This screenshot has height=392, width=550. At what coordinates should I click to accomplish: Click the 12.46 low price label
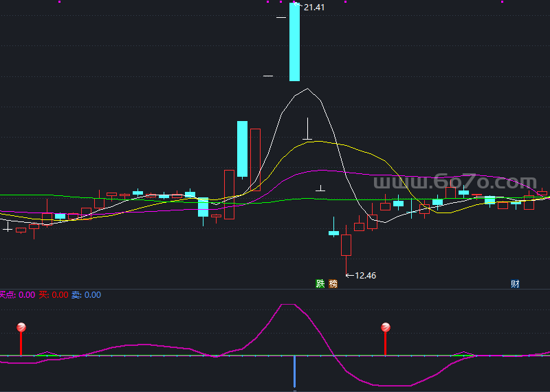365,276
